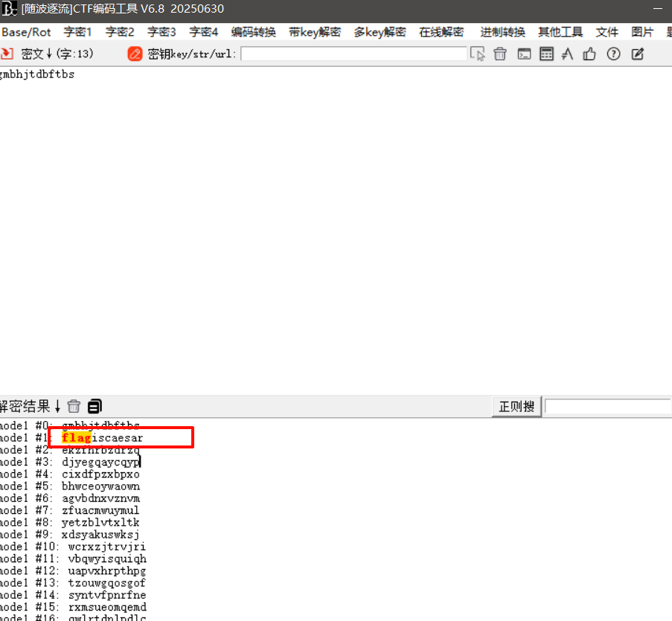Viewport: 672px width, 621px height.
Task: Open the 带key解密 menu
Action: [x=315, y=32]
